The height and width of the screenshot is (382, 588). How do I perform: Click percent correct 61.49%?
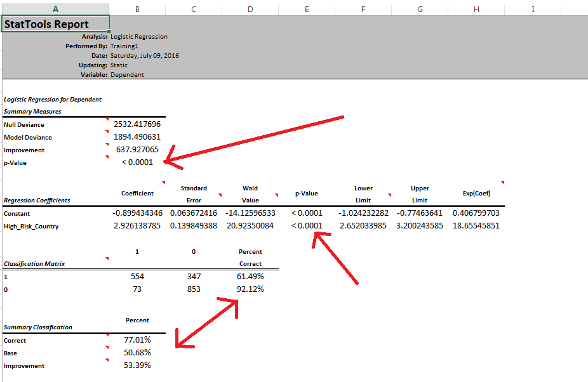(250, 276)
